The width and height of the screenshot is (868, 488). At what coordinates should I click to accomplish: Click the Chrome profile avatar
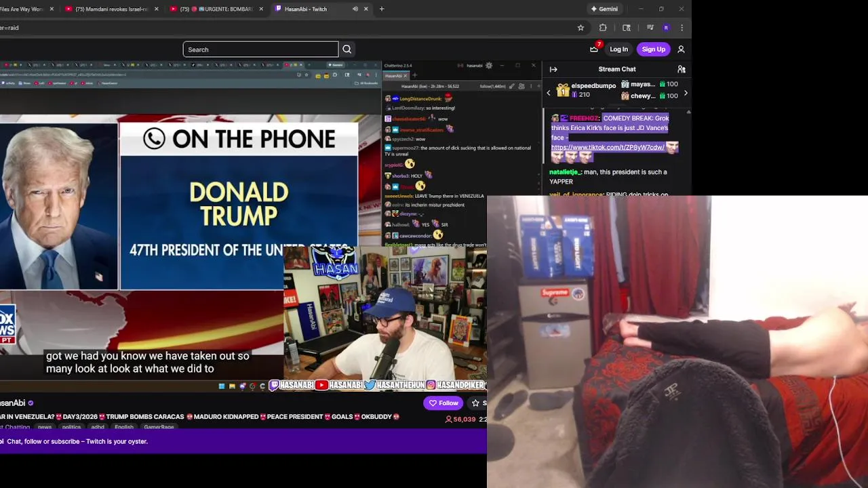coord(666,28)
